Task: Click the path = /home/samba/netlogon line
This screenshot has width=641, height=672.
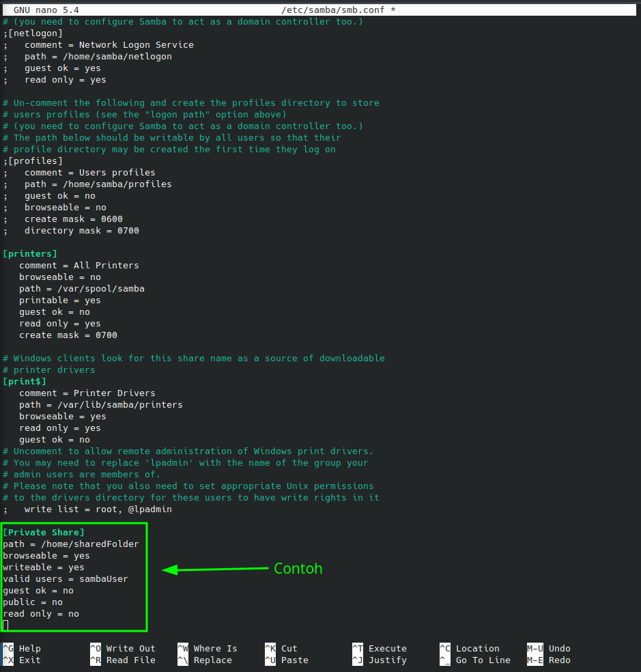Action: [98, 57]
